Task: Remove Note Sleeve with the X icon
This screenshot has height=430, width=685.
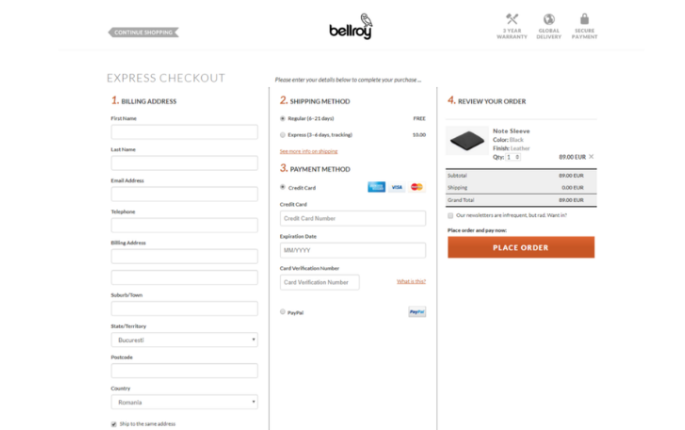Action: [x=591, y=156]
